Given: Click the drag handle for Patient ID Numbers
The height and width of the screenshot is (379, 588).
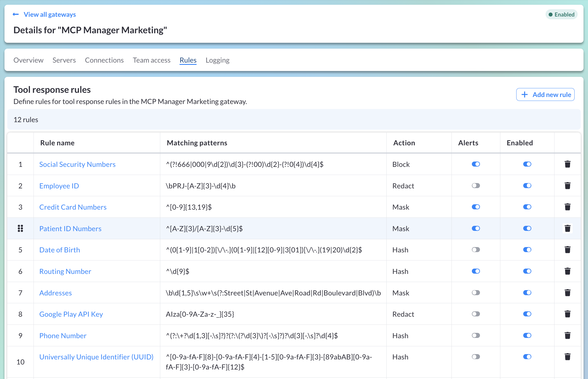Looking at the screenshot, I should 20,228.
